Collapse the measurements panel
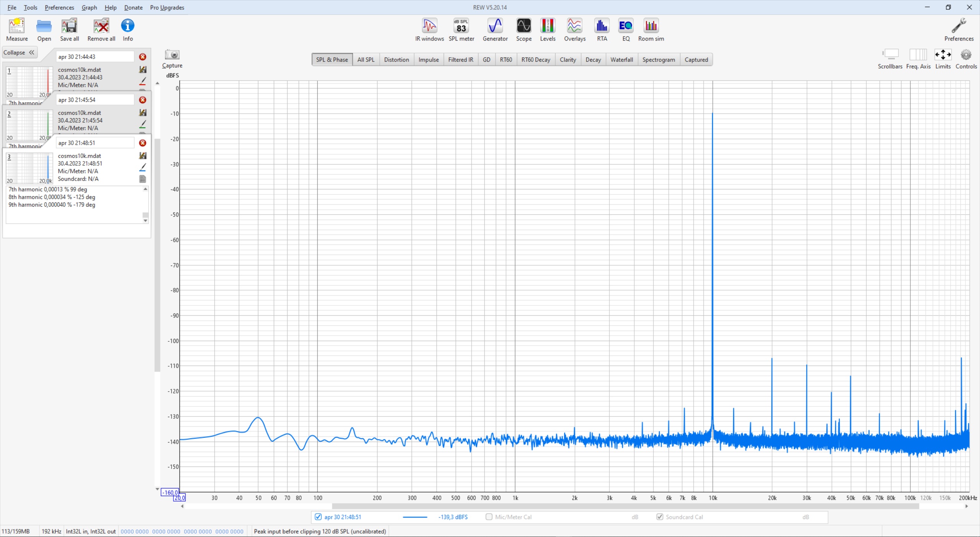Image resolution: width=980 pixels, height=537 pixels. pyautogui.click(x=19, y=52)
